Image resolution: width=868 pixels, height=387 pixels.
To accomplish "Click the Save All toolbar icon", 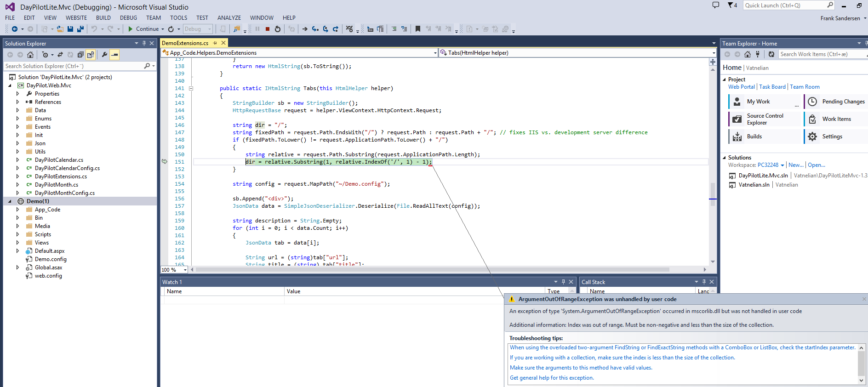I will (x=80, y=29).
